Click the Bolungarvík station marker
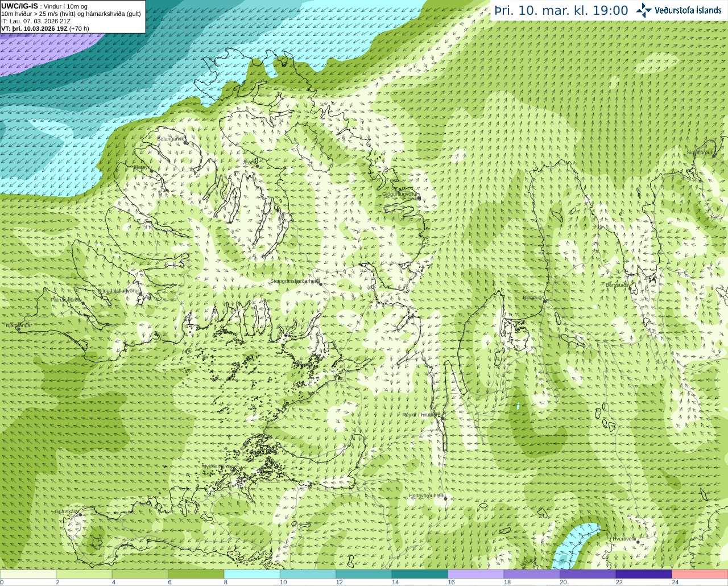 185,143
